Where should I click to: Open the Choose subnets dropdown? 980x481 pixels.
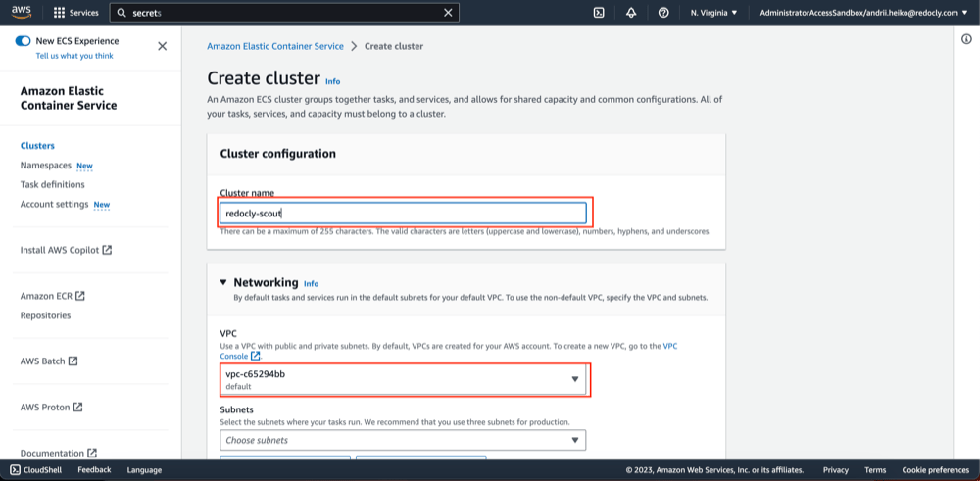pyautogui.click(x=403, y=440)
